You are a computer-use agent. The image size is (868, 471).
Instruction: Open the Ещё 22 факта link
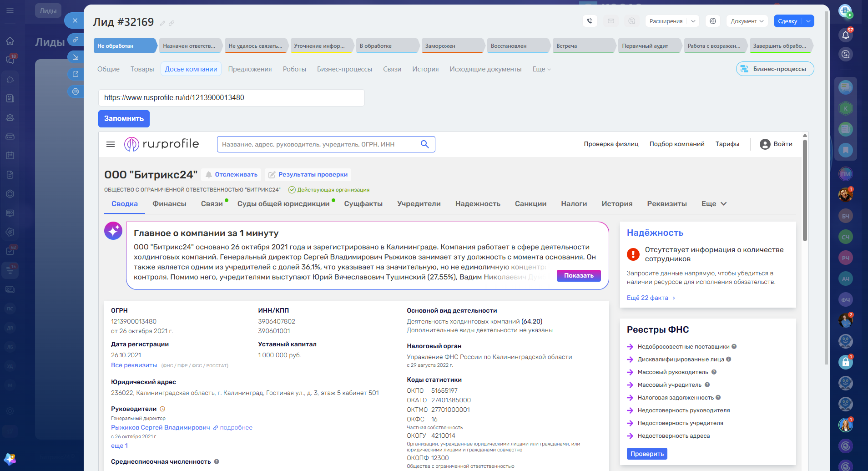point(651,298)
